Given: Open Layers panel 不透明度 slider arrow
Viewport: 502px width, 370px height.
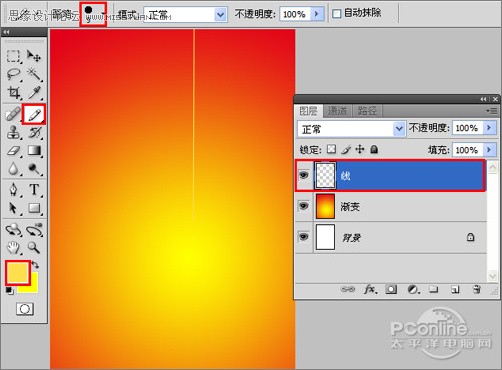Looking at the screenshot, I should point(489,128).
